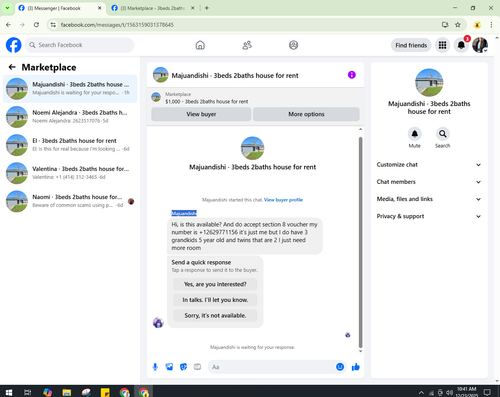Open Valentina conversation
The height and width of the screenshot is (397, 500).
click(x=70, y=173)
